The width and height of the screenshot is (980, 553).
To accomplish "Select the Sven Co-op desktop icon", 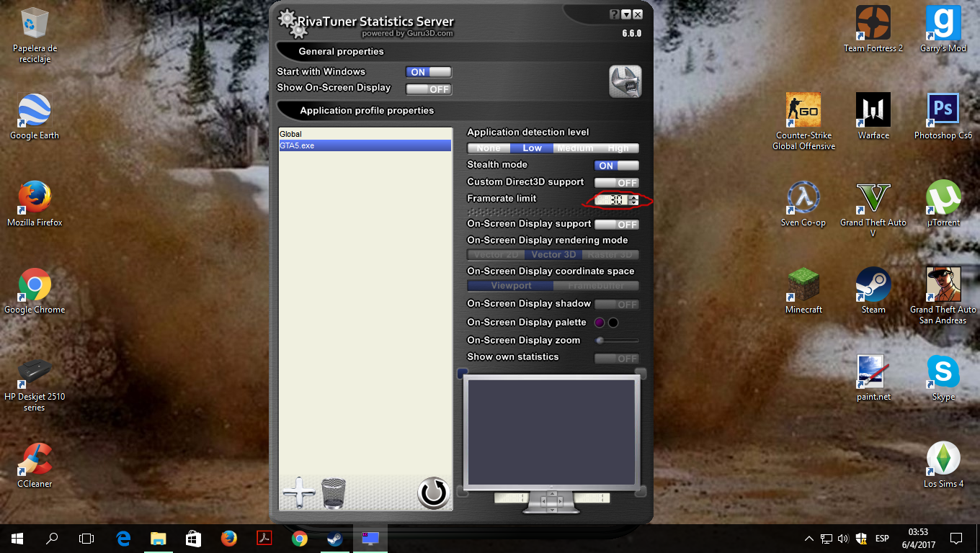I will (x=803, y=204).
